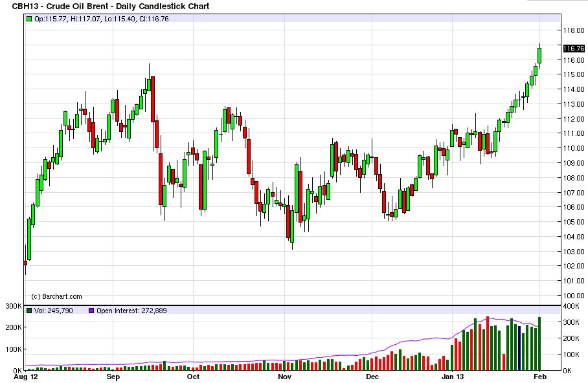Image resolution: width=588 pixels, height=383 pixels.
Task: Click the 115.00 price axis label
Action: tap(574, 74)
